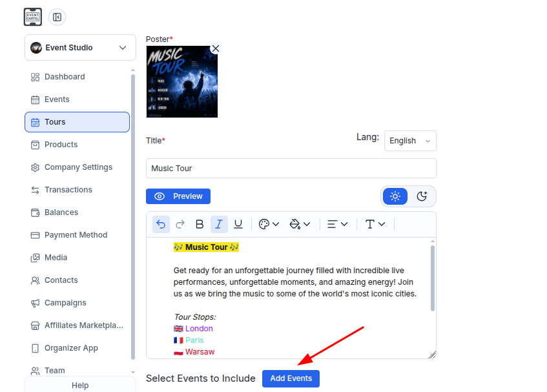Image resolution: width=547 pixels, height=392 pixels.
Task: Toggle bold formatting
Action: 200,224
